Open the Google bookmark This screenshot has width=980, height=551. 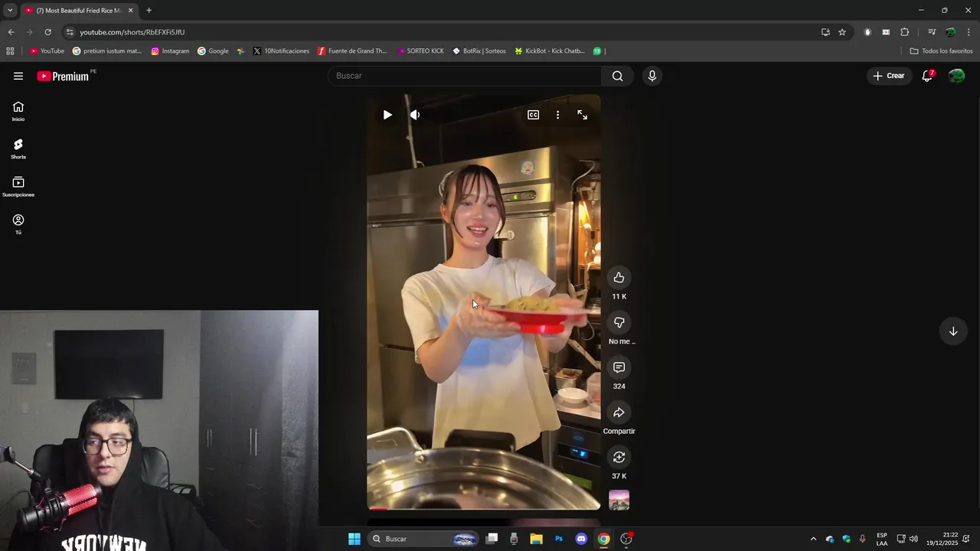[x=213, y=51]
